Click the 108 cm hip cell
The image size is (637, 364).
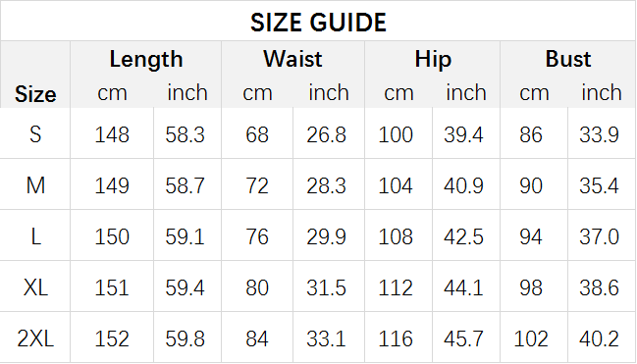pyautogui.click(x=396, y=236)
